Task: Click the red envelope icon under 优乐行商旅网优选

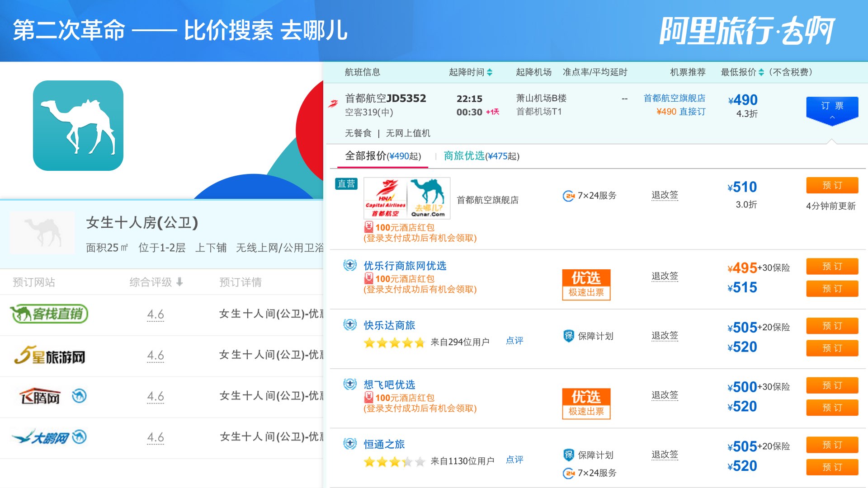Action: pyautogui.click(x=369, y=278)
